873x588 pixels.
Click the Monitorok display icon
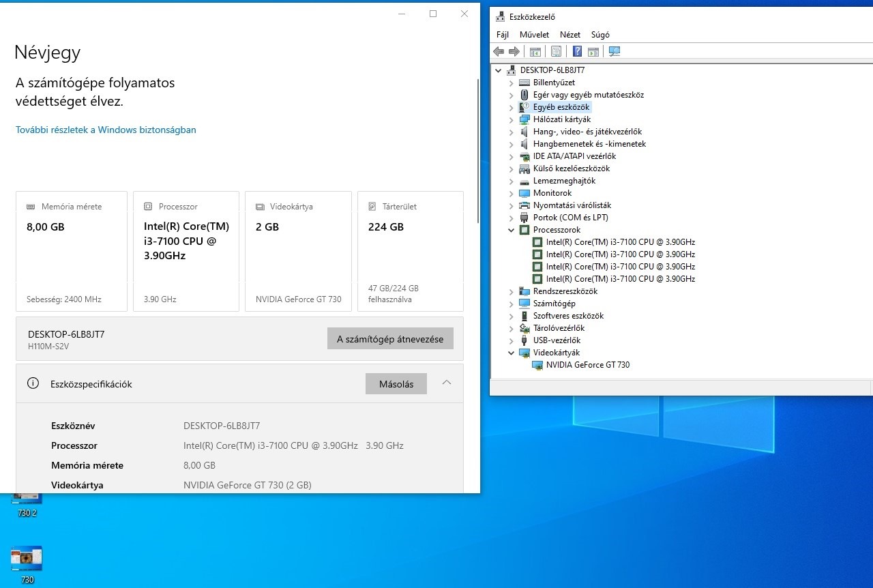[524, 193]
